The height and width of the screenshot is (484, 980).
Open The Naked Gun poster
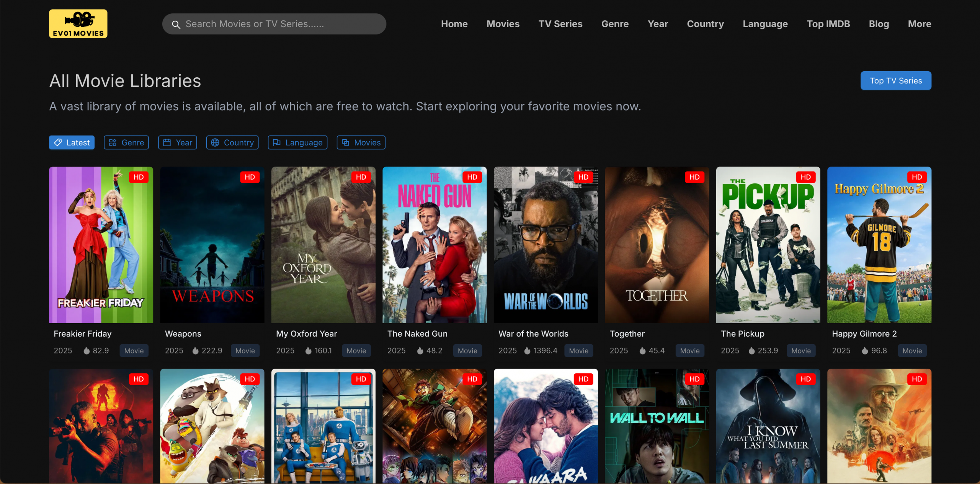point(434,245)
